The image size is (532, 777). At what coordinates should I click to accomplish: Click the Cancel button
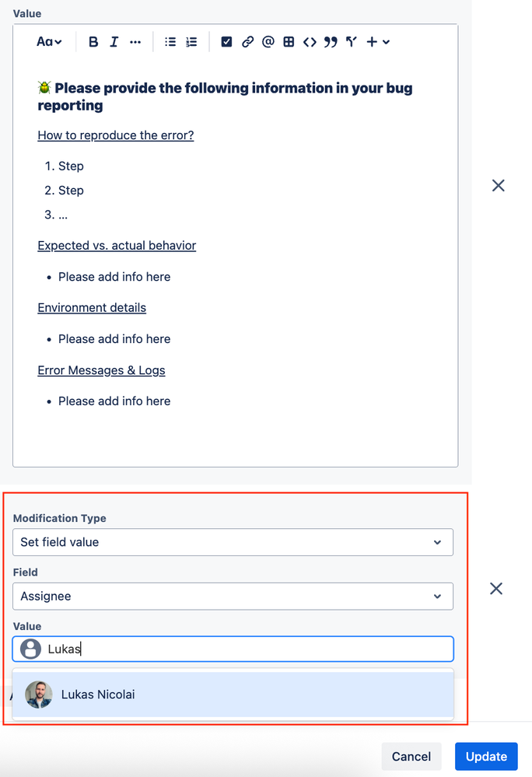tap(411, 756)
